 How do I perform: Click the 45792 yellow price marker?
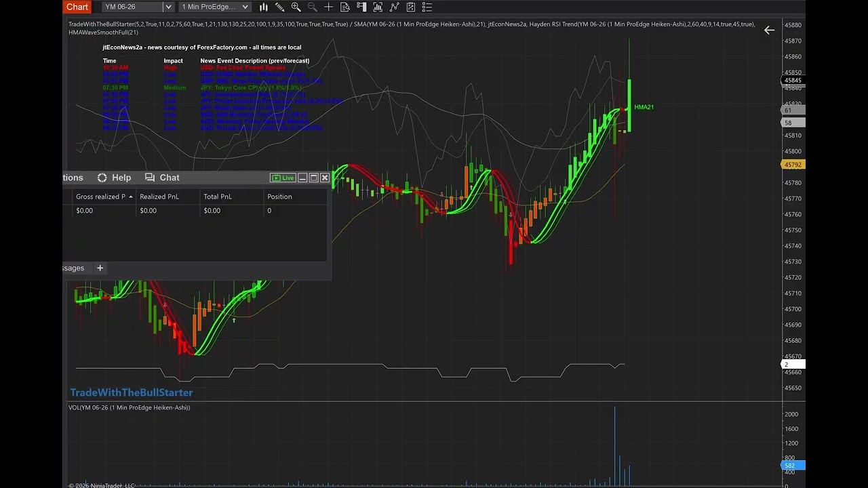click(x=792, y=165)
